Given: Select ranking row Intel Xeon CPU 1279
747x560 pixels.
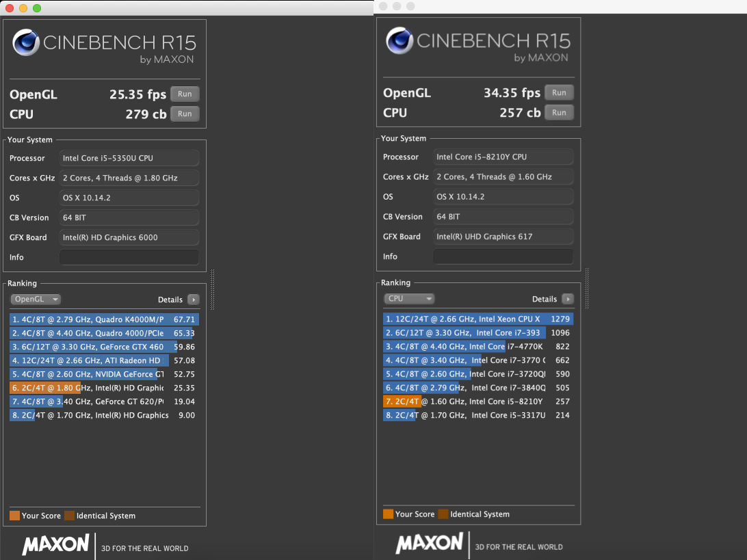Looking at the screenshot, I should pos(478,319).
